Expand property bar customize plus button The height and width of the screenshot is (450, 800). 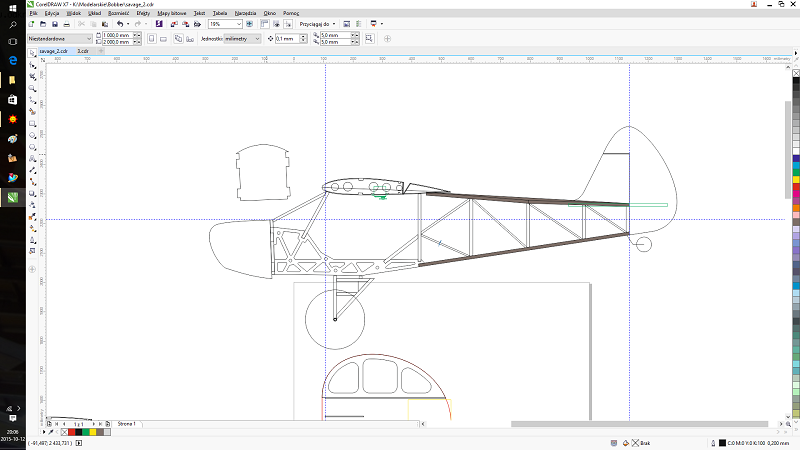tap(387, 39)
